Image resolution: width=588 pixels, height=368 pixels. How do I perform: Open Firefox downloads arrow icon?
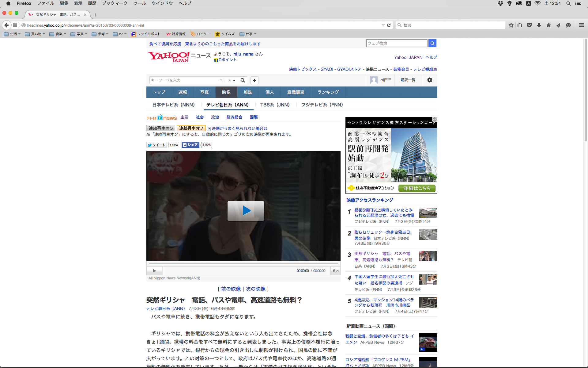coord(539,25)
